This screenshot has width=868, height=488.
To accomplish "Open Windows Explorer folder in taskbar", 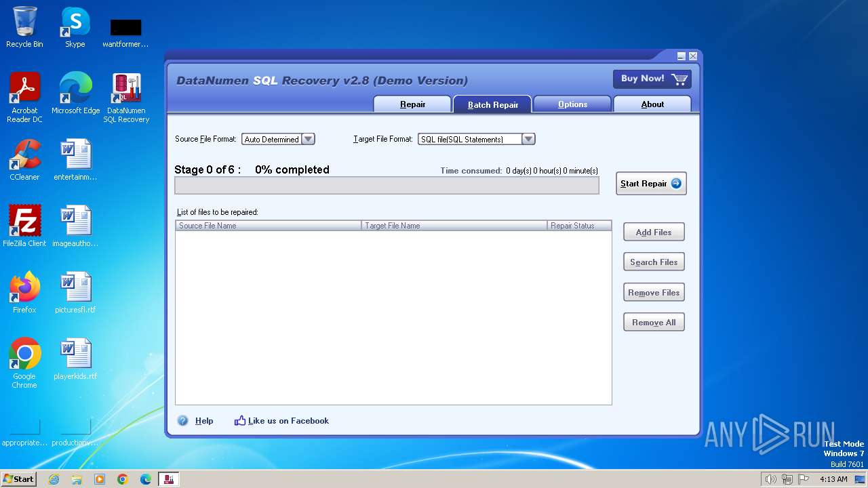I will click(x=77, y=479).
